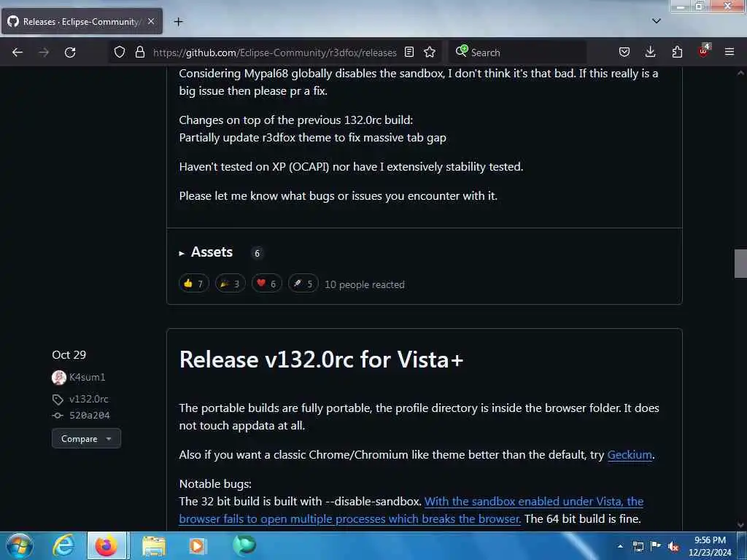Open the green bird app on taskbar
The image size is (747, 560).
click(244, 545)
